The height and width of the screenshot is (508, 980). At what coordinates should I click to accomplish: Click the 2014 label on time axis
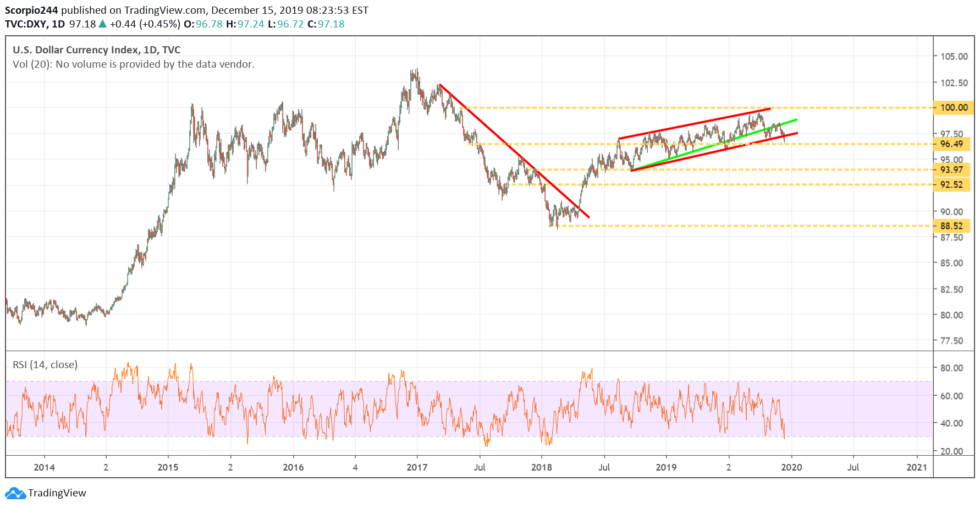[44, 467]
